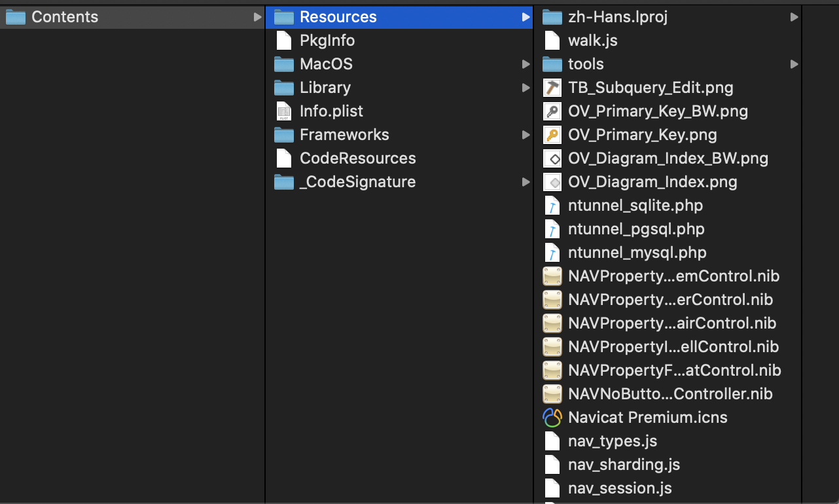839x504 pixels.
Task: Click the Resources folder icon
Action: (284, 17)
